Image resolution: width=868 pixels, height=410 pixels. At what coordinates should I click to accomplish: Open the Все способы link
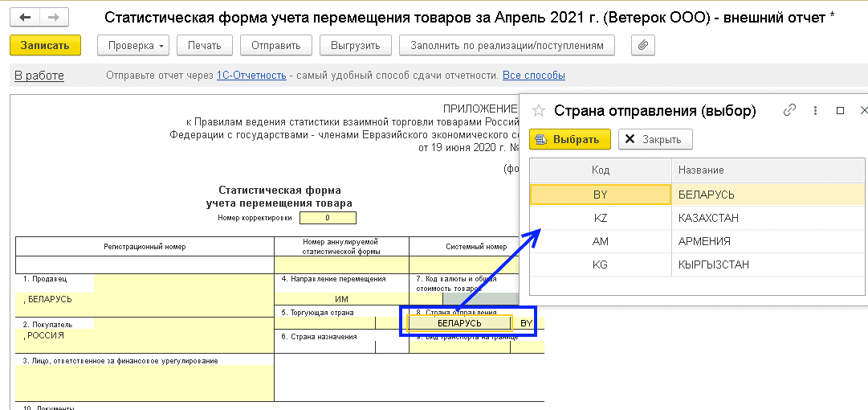[533, 76]
